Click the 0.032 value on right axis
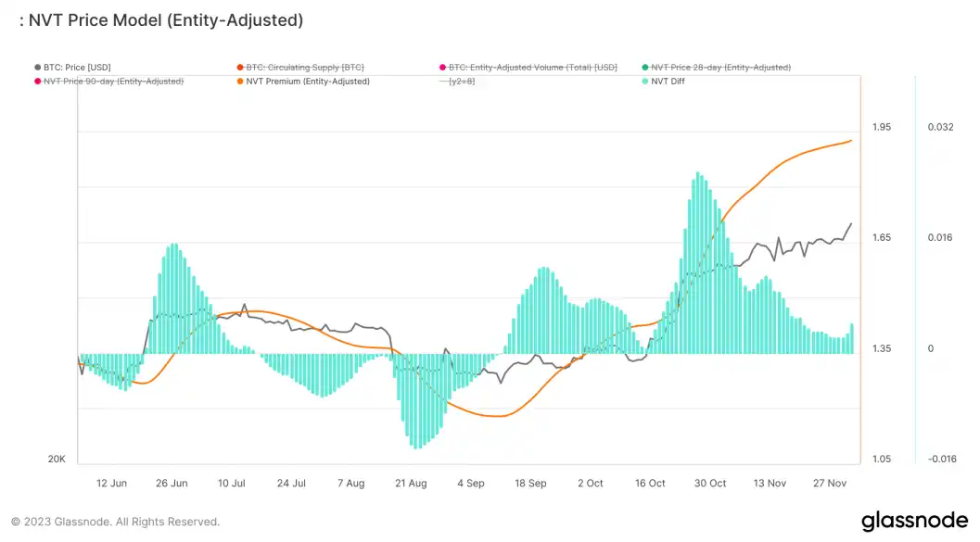Viewport: 980px width, 542px height. [940, 127]
